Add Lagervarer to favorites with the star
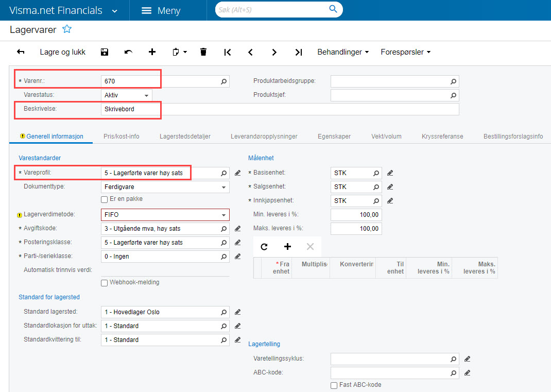The width and height of the screenshot is (551, 392). tap(67, 29)
